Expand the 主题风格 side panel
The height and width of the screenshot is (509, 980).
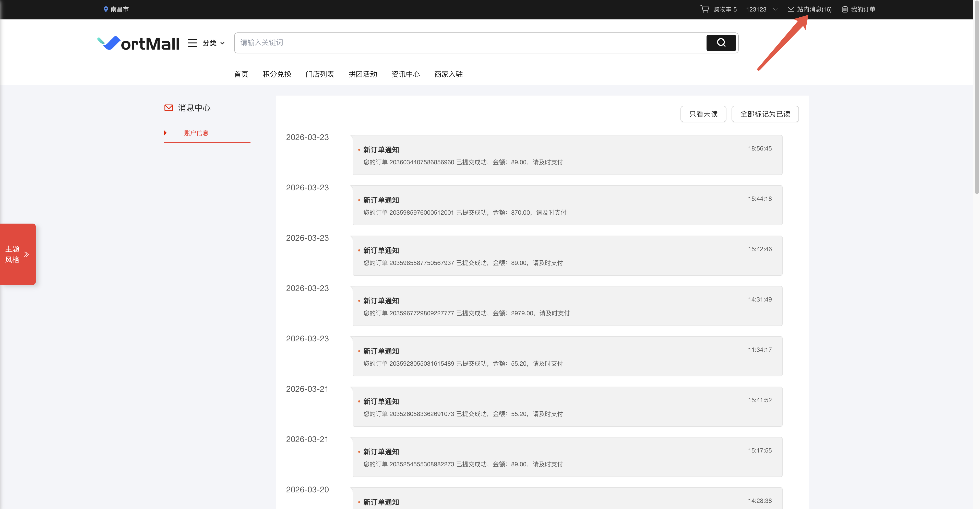click(x=18, y=254)
